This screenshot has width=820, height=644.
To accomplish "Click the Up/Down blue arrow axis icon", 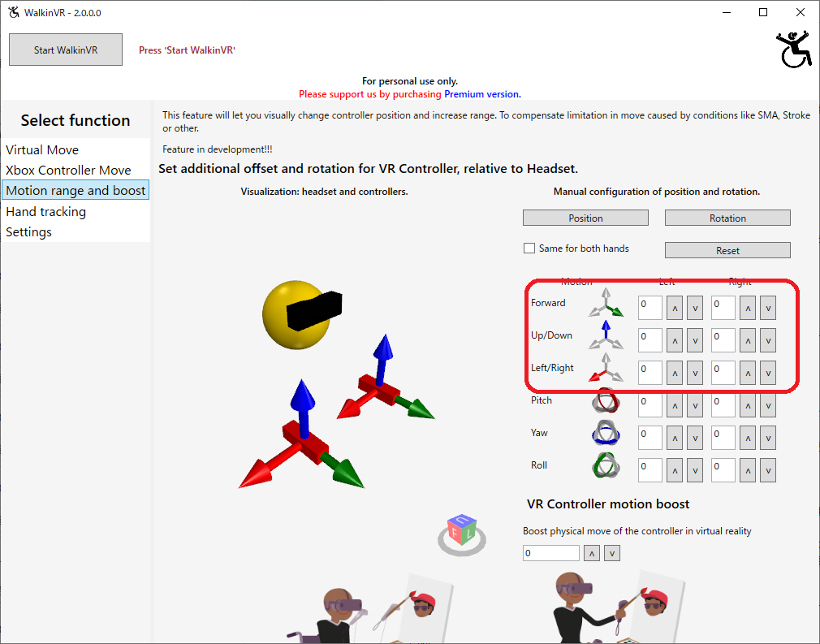I will [x=606, y=335].
